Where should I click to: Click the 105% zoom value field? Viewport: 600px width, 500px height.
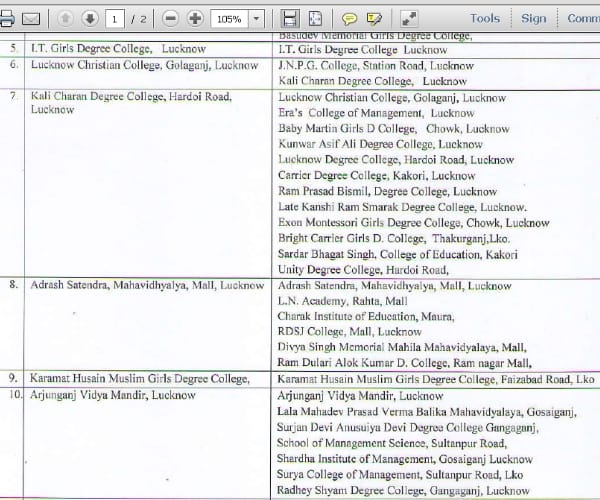[x=229, y=19]
